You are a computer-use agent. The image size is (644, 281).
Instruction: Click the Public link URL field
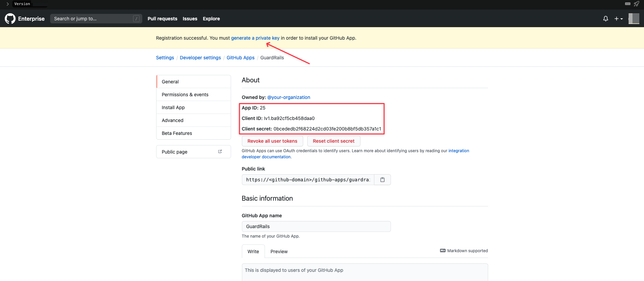coord(308,180)
